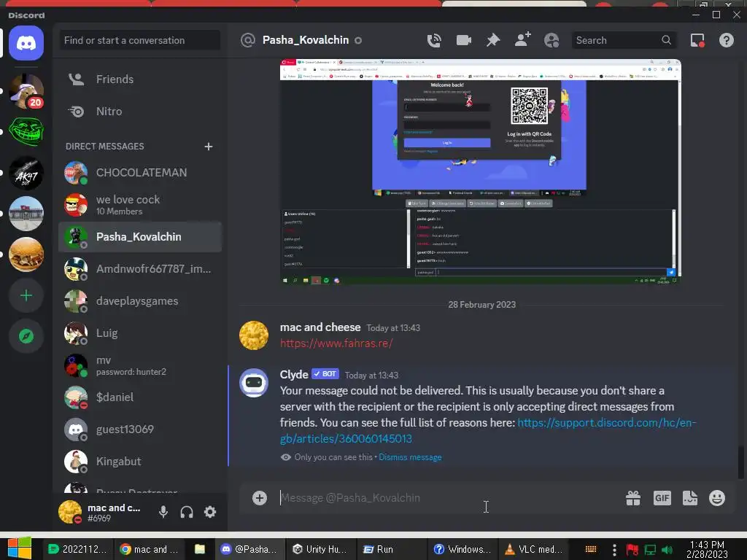Click Dismiss message link

(410, 457)
